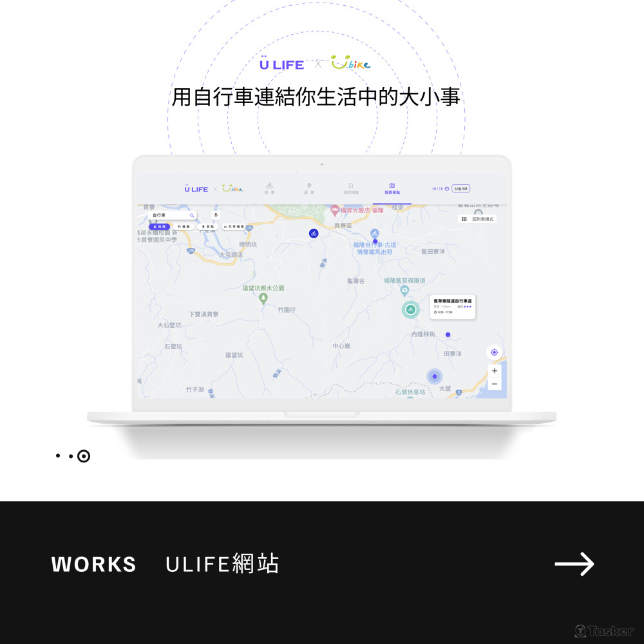The width and height of the screenshot is (644, 644).
Task: Click the U LIFE logo in navbar
Action: [x=196, y=189]
